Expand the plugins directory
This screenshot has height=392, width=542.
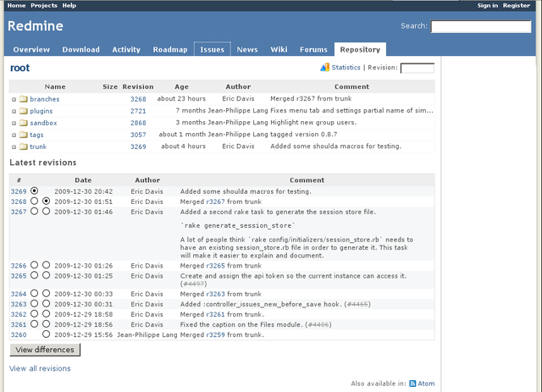14,111
